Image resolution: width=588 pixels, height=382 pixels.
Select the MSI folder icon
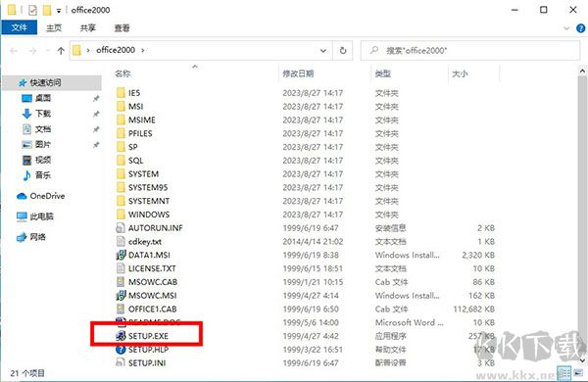(121, 106)
